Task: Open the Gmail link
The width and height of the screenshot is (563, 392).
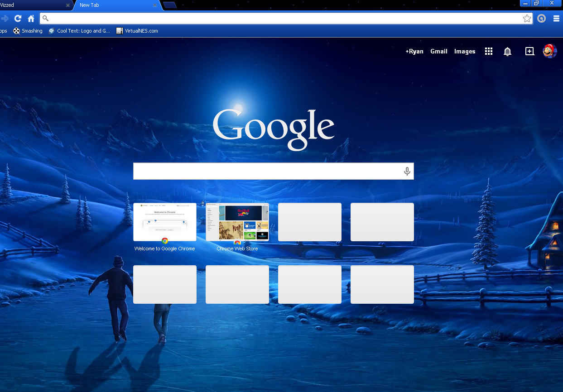Action: [439, 51]
